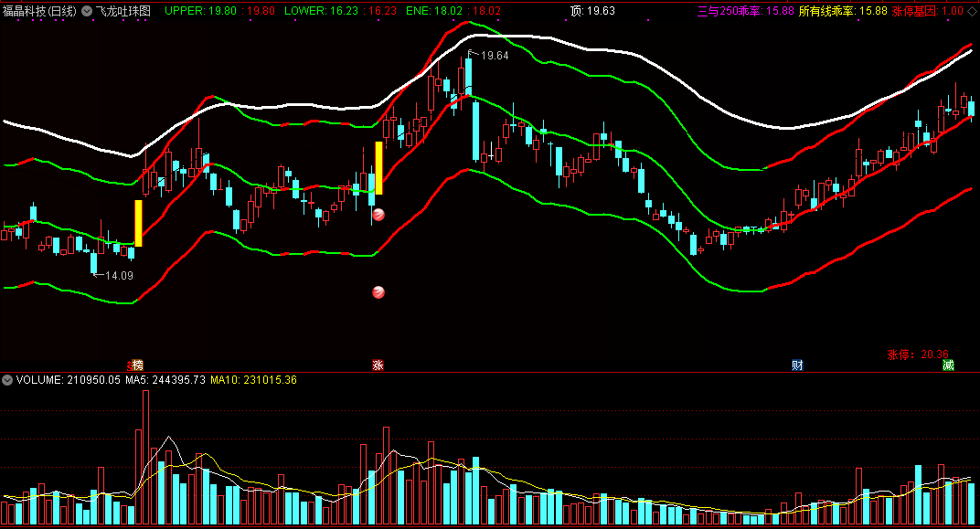
Task: Click the red 涨 marker icon
Action: [x=378, y=365]
